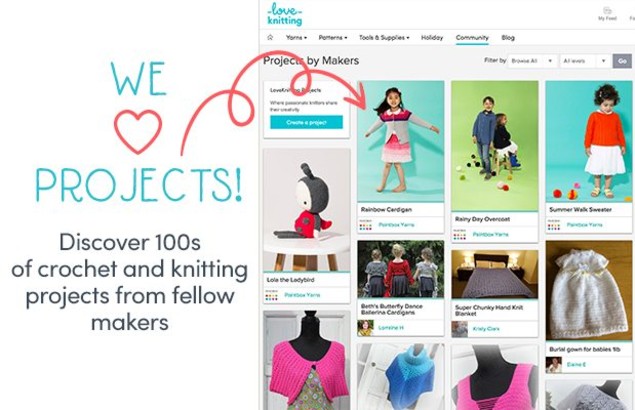Screen dimensions: 635x410
Task: Click Kristy Clark avatar picture
Action: pos(460,329)
